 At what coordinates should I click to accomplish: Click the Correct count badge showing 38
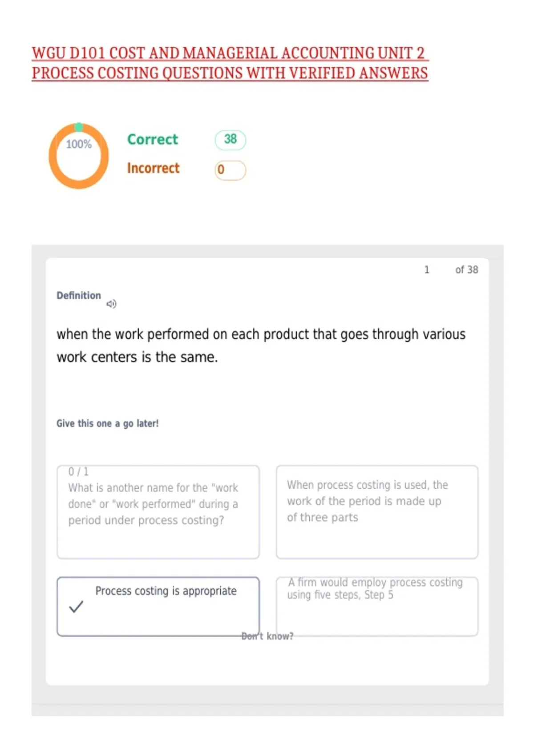click(230, 140)
